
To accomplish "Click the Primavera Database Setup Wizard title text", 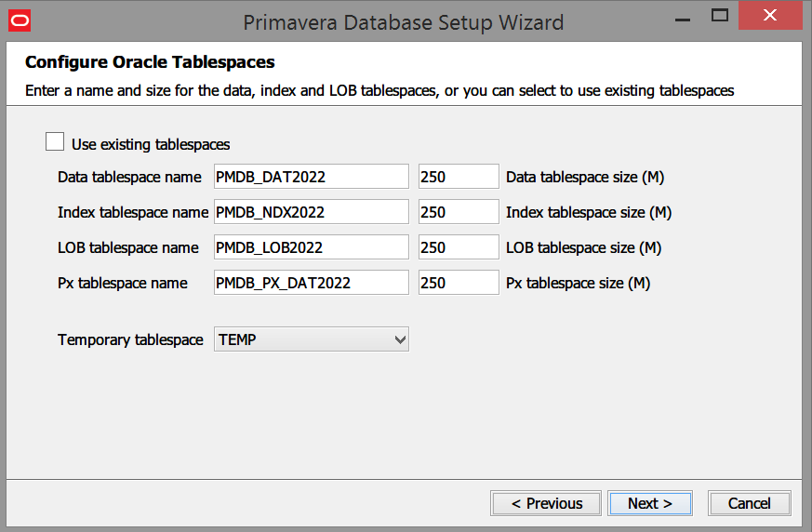I will pyautogui.click(x=403, y=21).
